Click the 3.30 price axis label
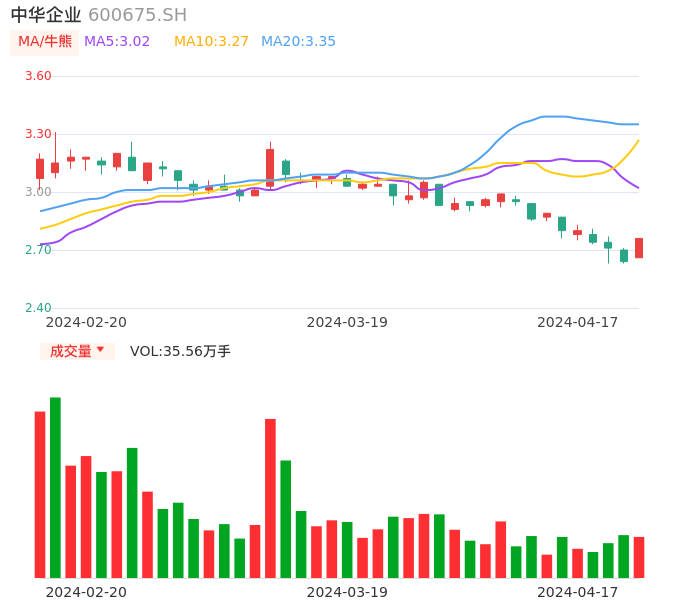The height and width of the screenshot is (606, 686). tap(38, 134)
